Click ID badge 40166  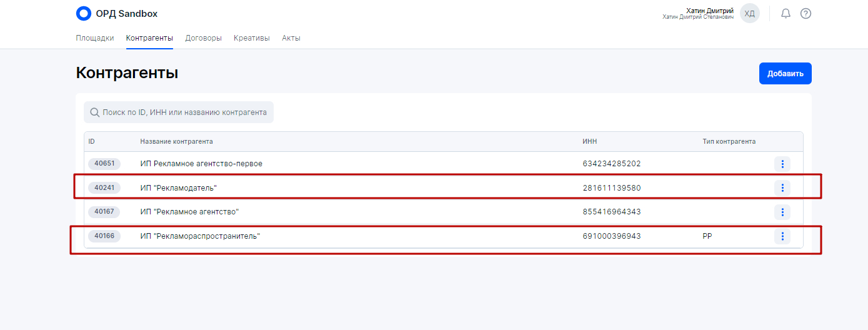tap(104, 236)
